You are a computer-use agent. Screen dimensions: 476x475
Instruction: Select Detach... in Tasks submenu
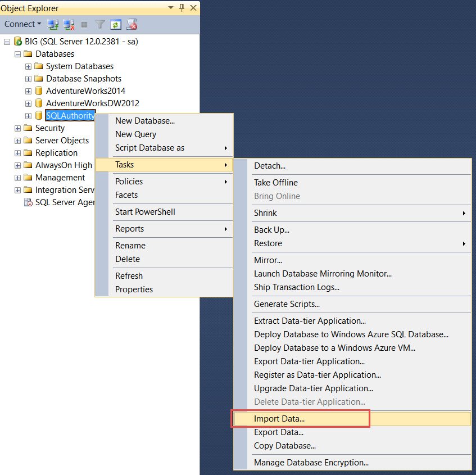(x=352, y=165)
